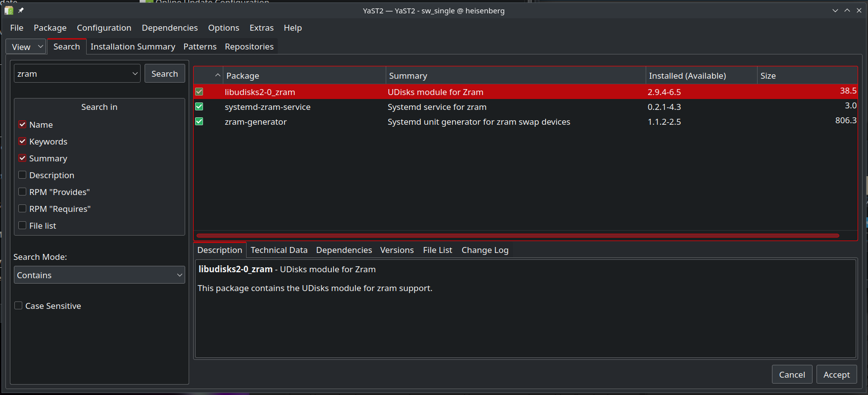Open the Configuration menu
Image resolution: width=868 pixels, height=395 pixels.
pyautogui.click(x=104, y=28)
